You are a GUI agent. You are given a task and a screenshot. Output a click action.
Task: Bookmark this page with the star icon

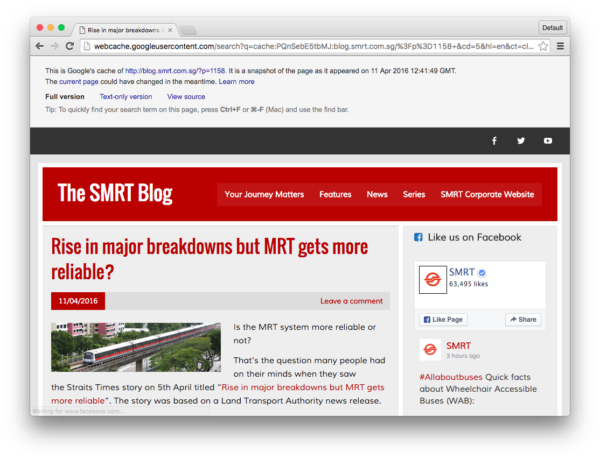(543, 46)
